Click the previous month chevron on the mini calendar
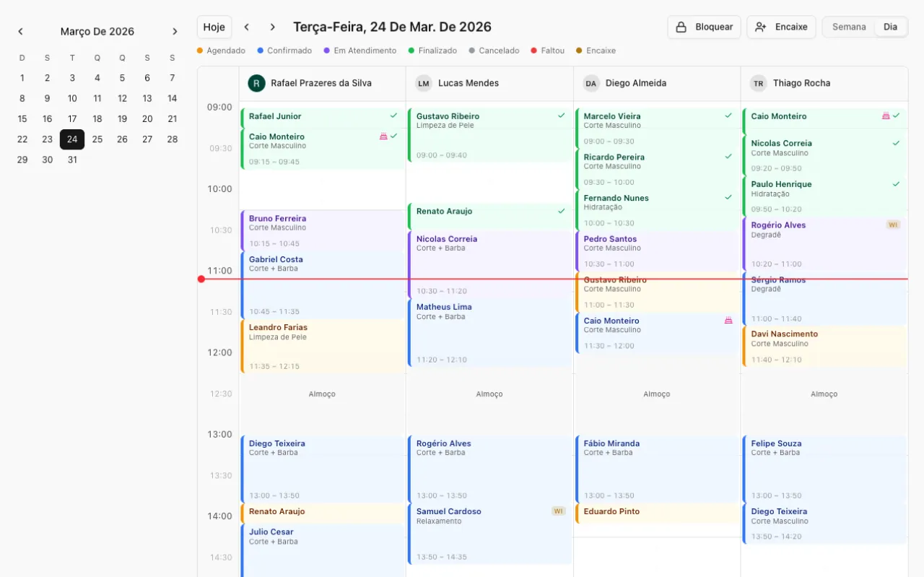This screenshot has width=924, height=577. [20, 31]
